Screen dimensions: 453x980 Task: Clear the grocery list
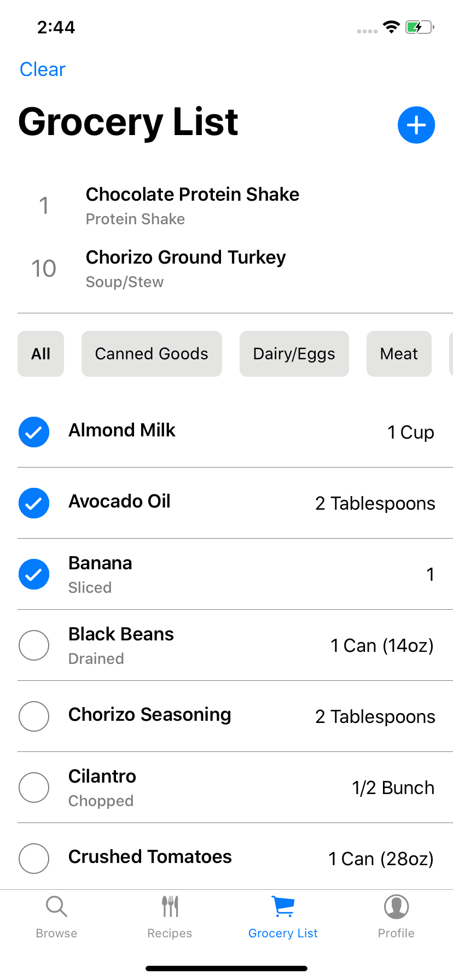pos(43,69)
